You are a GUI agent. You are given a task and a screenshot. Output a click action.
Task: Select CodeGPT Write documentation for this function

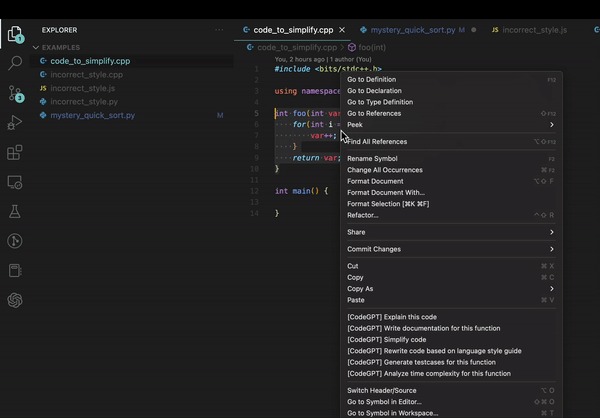(x=451, y=328)
